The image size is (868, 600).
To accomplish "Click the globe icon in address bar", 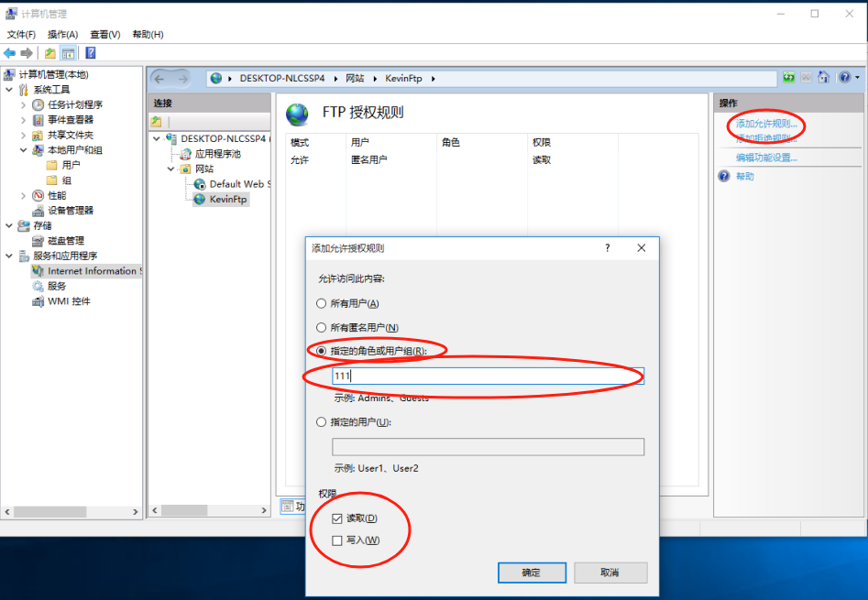I will coord(216,79).
